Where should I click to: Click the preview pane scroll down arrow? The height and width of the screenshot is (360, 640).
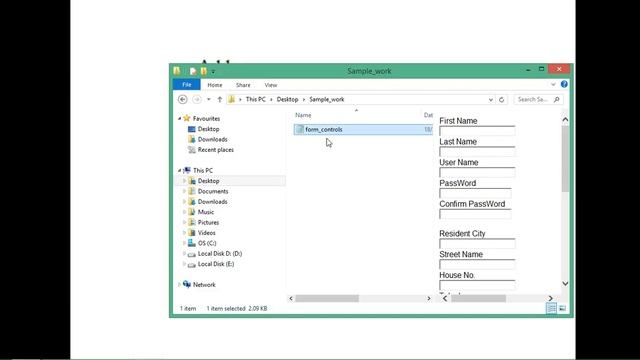click(x=565, y=283)
